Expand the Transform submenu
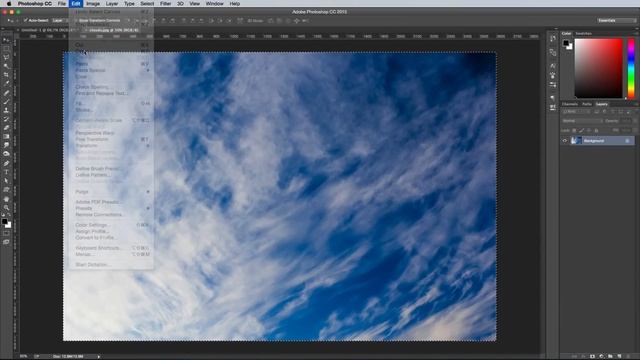The width and height of the screenshot is (640, 360). tap(112, 145)
